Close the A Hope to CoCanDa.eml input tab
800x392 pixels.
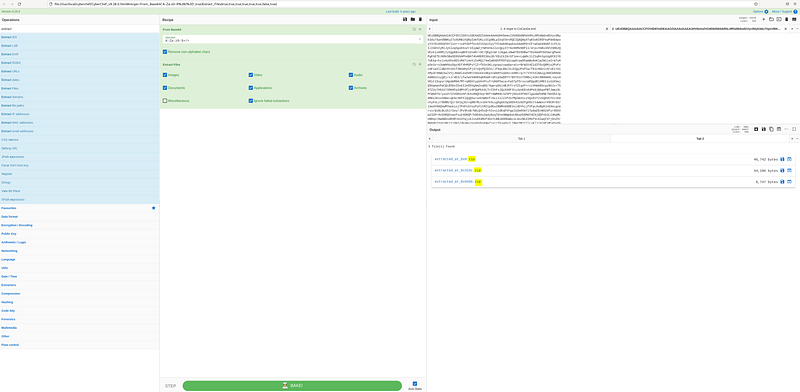click(606, 29)
